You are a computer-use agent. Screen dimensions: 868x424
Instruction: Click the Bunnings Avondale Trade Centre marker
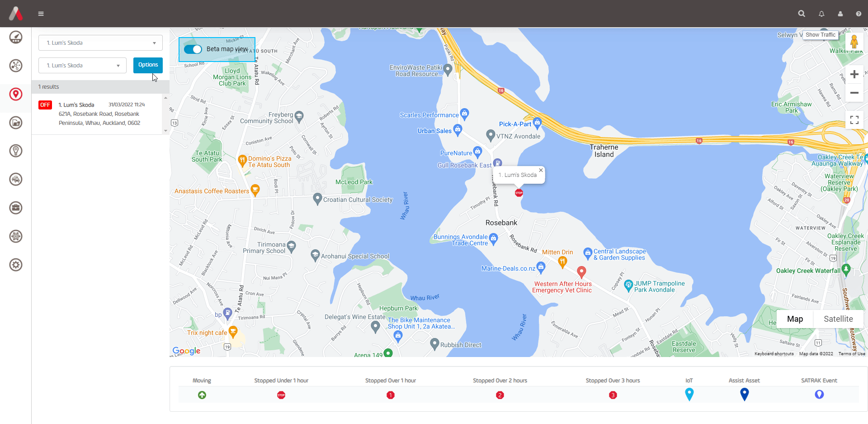(494, 238)
